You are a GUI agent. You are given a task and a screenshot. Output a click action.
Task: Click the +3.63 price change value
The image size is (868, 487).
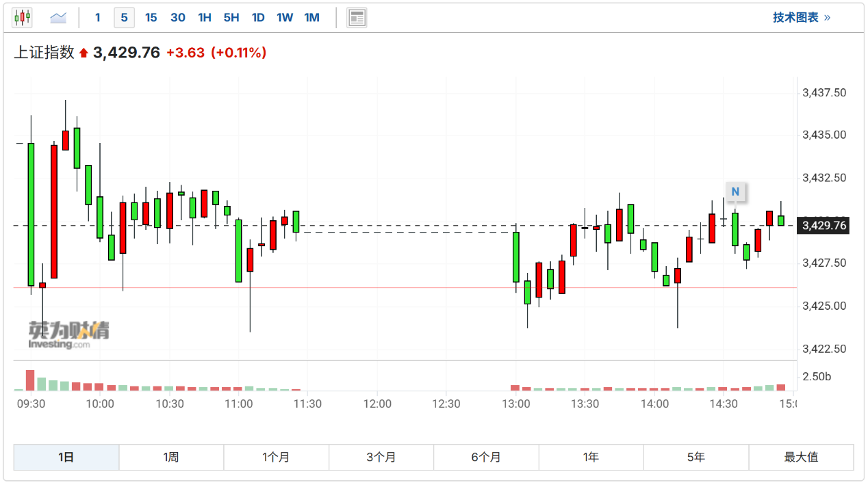(x=186, y=53)
